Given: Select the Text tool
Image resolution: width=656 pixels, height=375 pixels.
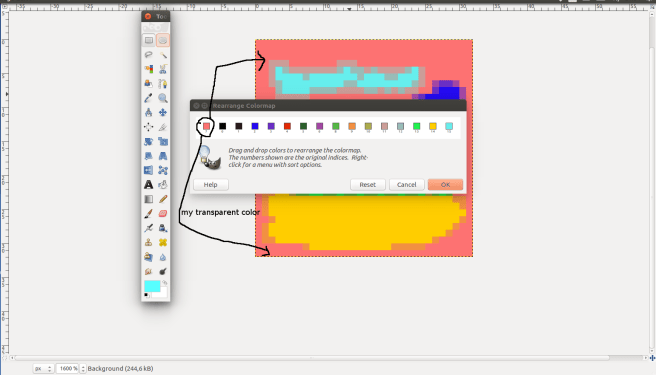Looking at the screenshot, I should click(x=149, y=185).
